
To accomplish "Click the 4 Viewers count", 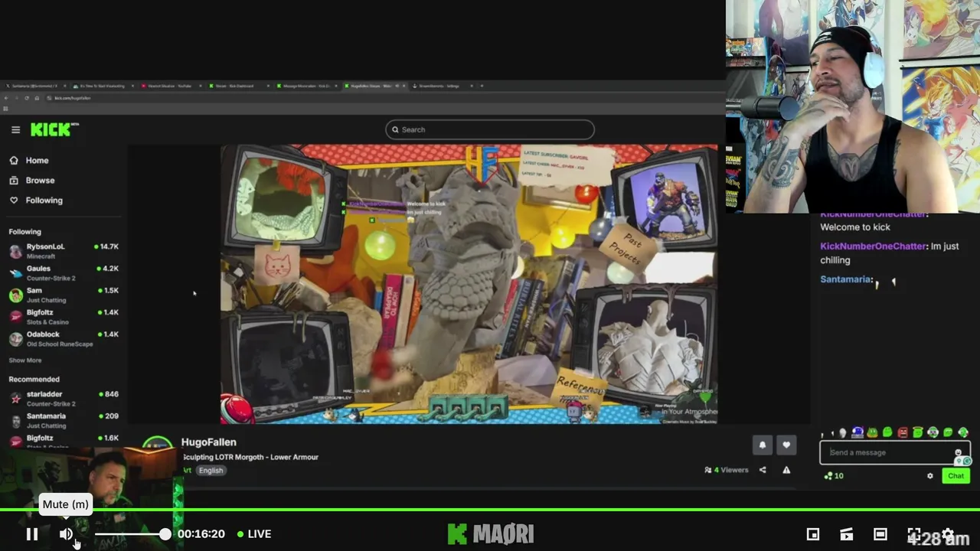I will click(726, 470).
